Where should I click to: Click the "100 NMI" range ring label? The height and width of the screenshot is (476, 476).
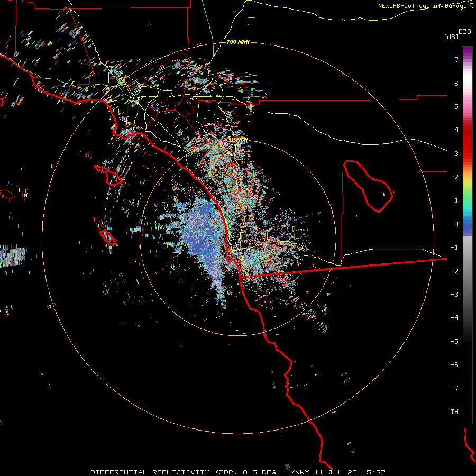click(x=238, y=42)
